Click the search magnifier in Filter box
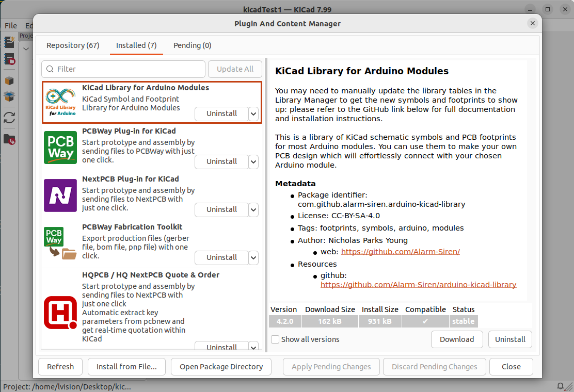574x392 pixels. coord(50,69)
